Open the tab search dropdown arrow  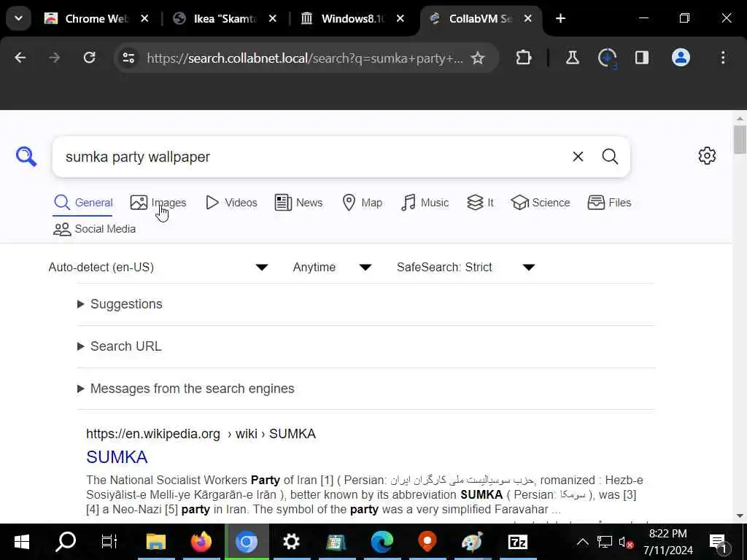pos(18,18)
